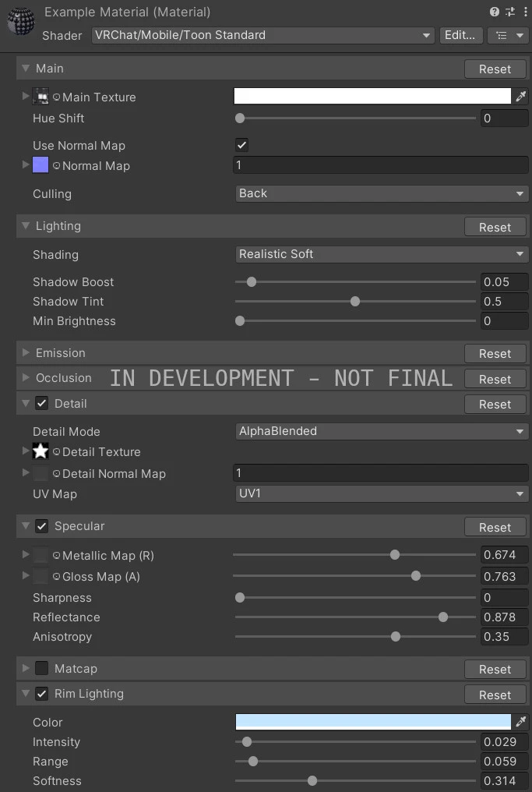Reset the Lighting section
Viewport: 532px width, 792px height.
(495, 227)
